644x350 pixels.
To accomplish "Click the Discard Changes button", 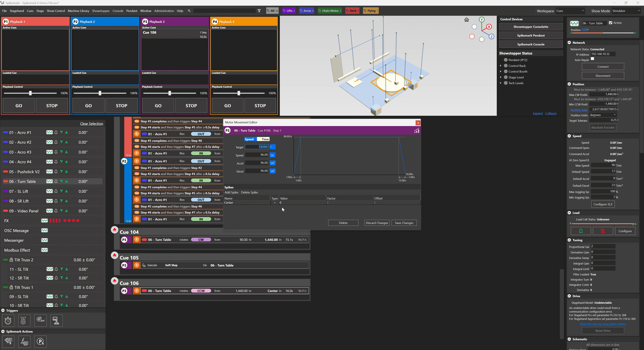I will [377, 223].
